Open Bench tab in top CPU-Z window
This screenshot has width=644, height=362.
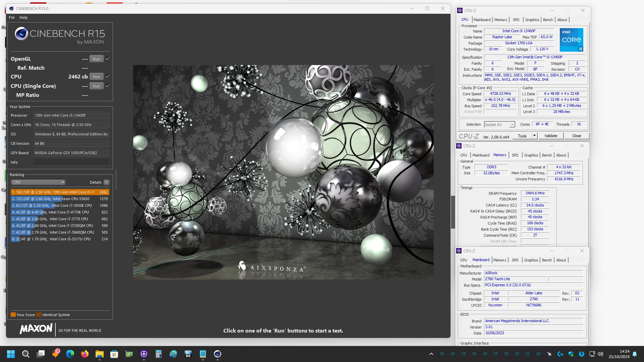coord(548,20)
